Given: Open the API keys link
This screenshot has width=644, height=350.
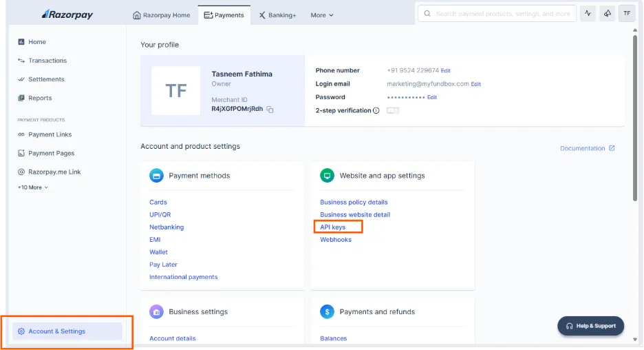Looking at the screenshot, I should coord(333,227).
